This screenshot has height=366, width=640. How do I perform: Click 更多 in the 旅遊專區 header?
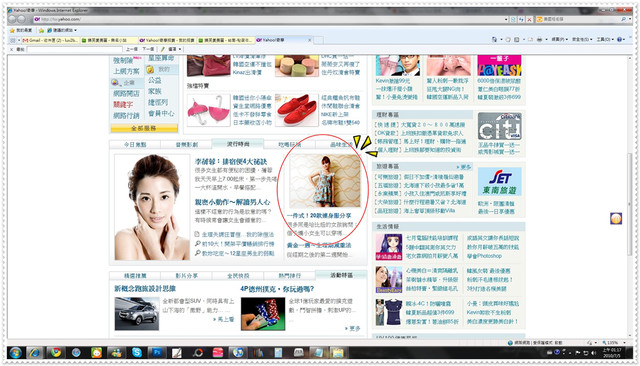pos(464,167)
